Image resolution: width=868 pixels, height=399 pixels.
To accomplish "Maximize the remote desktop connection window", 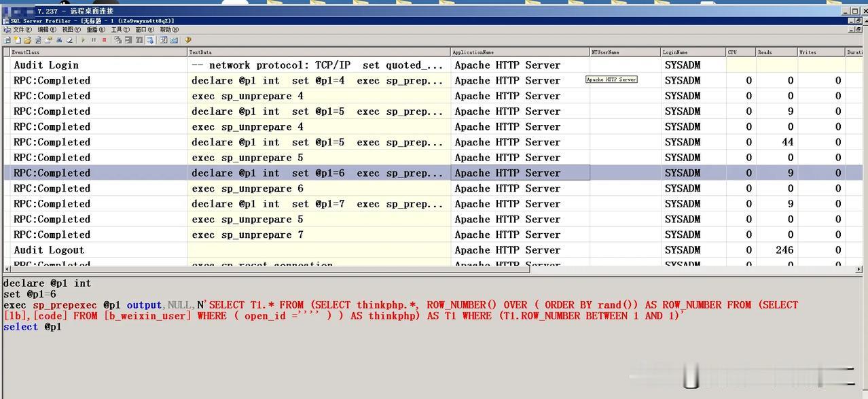I will pos(854,11).
